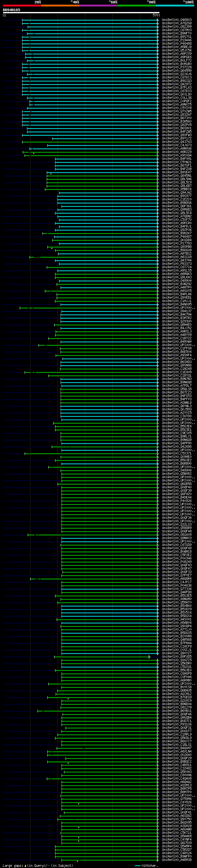The image size is (197, 868).
Task: Select label UniRef100_Q94JA2
Action: coord(177,193)
